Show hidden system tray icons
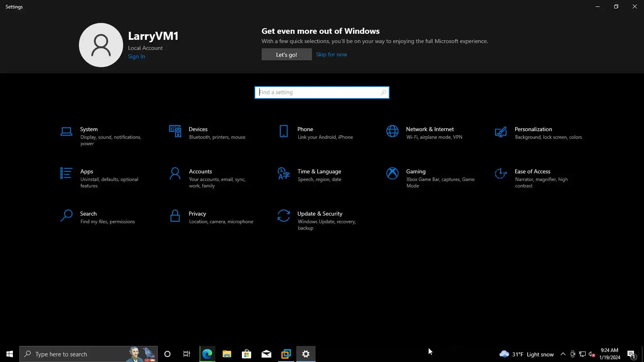This screenshot has height=362, width=644. point(563,354)
